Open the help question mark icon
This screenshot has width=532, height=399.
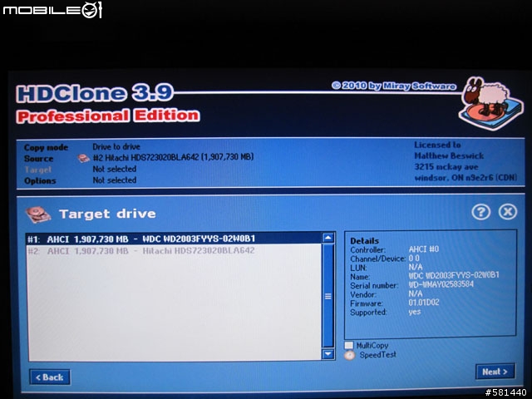coord(480,212)
